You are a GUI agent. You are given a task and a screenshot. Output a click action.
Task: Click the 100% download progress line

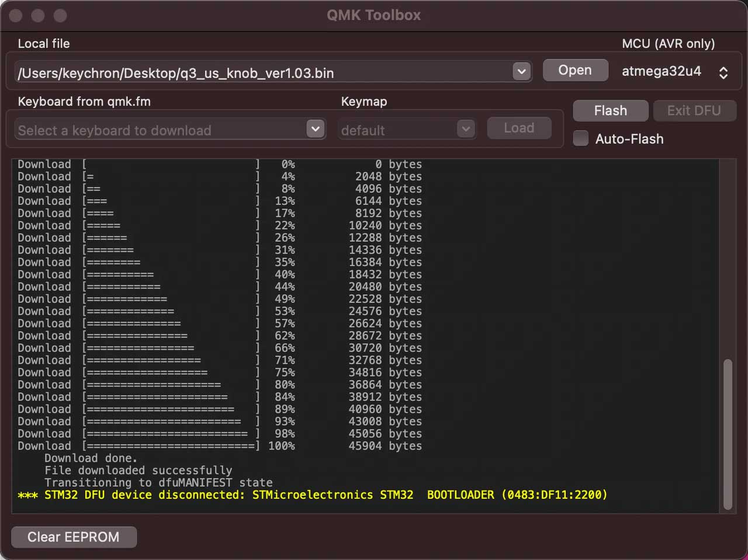point(219,446)
